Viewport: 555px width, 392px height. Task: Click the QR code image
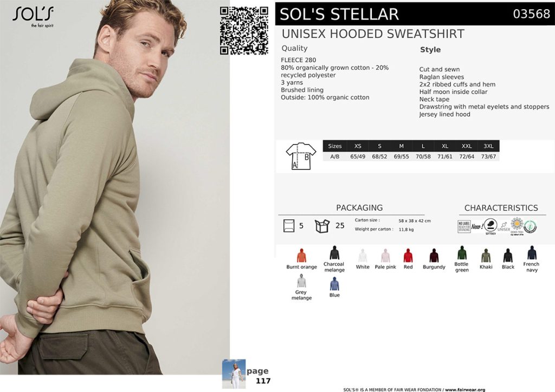244,31
